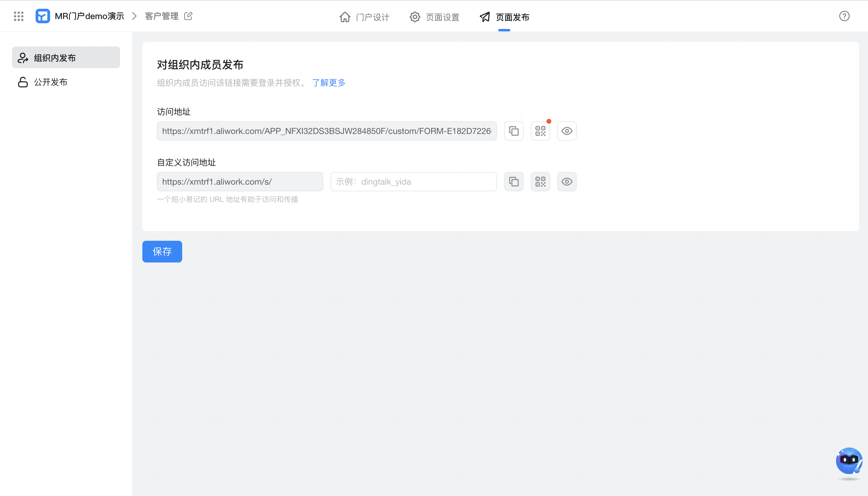Click the Yida app logo icon
The height and width of the screenshot is (496, 868).
tap(43, 16)
